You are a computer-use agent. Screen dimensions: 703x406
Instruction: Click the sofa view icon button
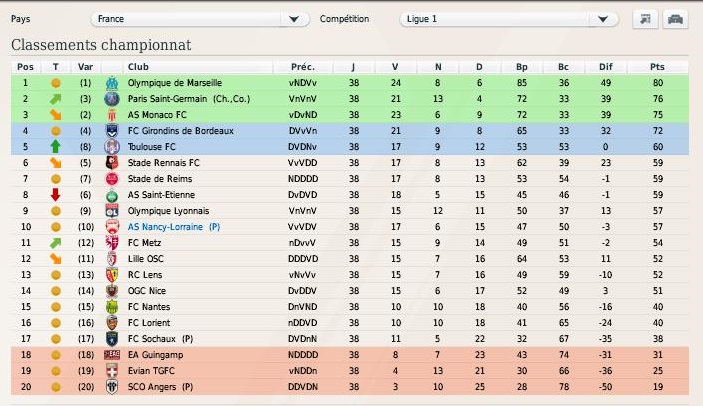pos(675,19)
